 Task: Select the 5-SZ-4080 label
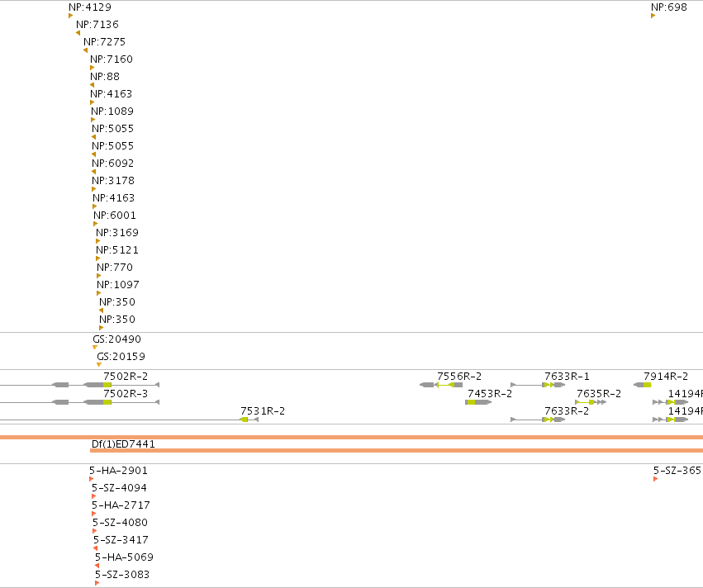click(x=120, y=523)
